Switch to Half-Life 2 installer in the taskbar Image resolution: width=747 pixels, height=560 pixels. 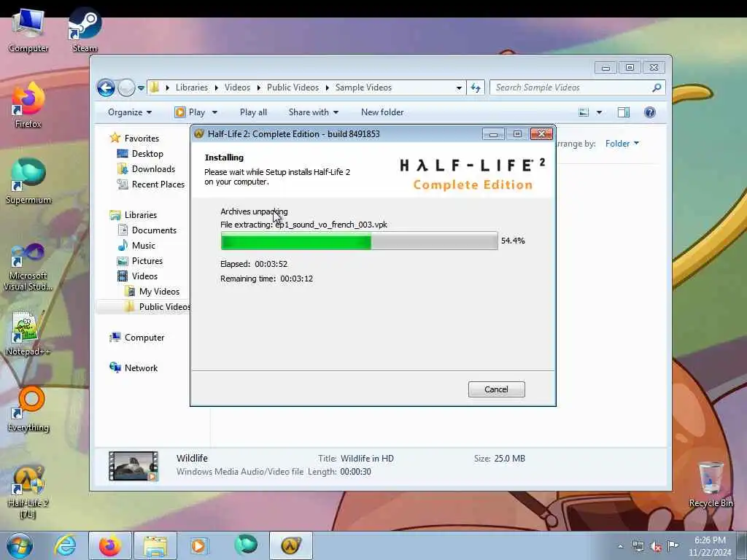pos(291,545)
